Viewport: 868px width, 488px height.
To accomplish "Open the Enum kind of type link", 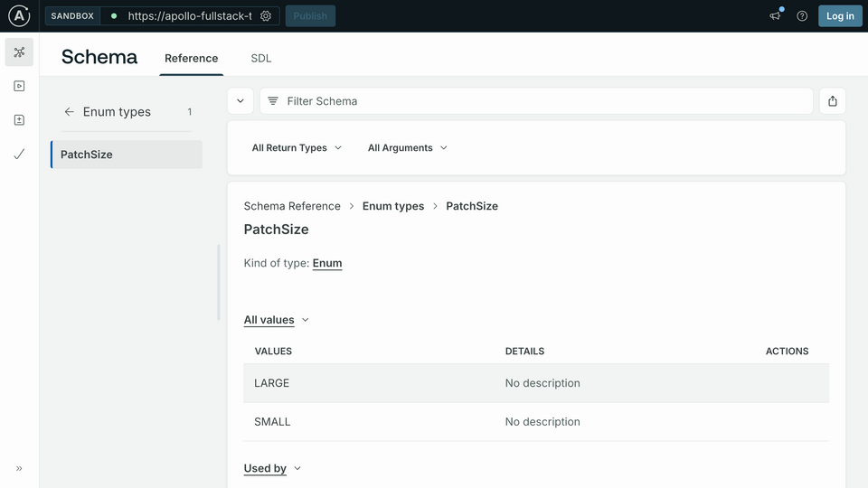I will pyautogui.click(x=327, y=263).
